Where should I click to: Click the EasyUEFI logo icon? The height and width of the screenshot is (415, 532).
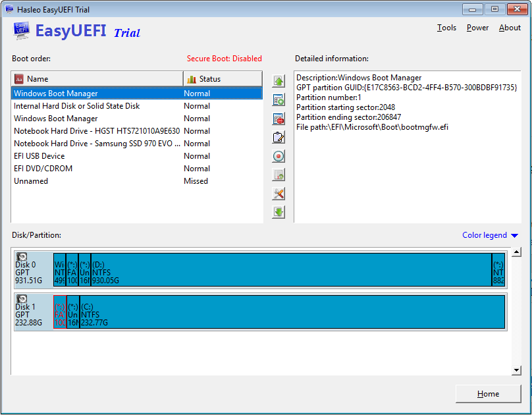click(x=21, y=31)
